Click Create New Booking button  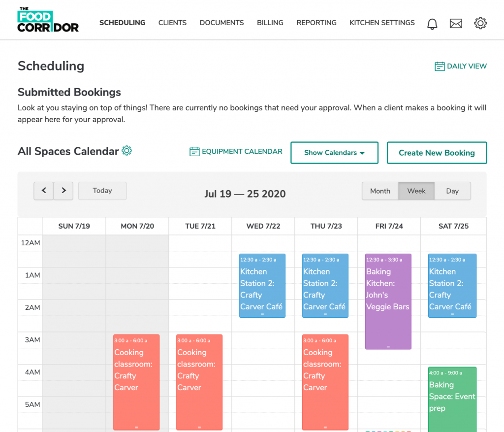tap(437, 153)
